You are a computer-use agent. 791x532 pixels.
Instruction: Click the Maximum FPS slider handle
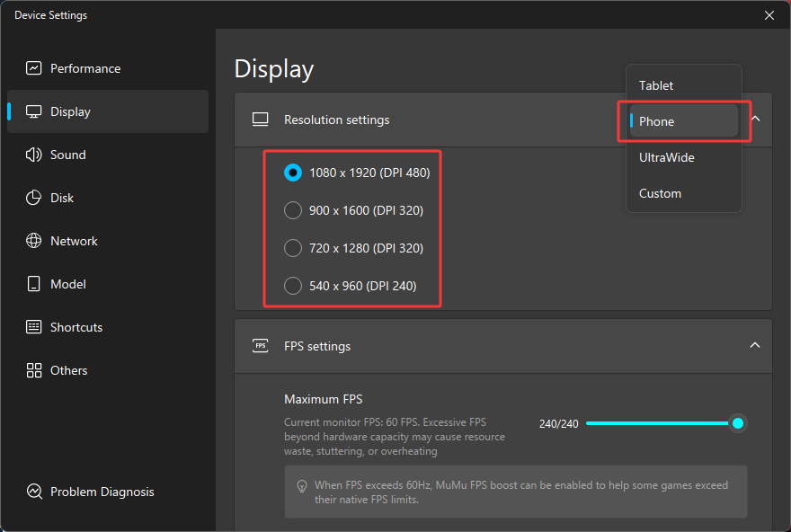[x=738, y=423]
